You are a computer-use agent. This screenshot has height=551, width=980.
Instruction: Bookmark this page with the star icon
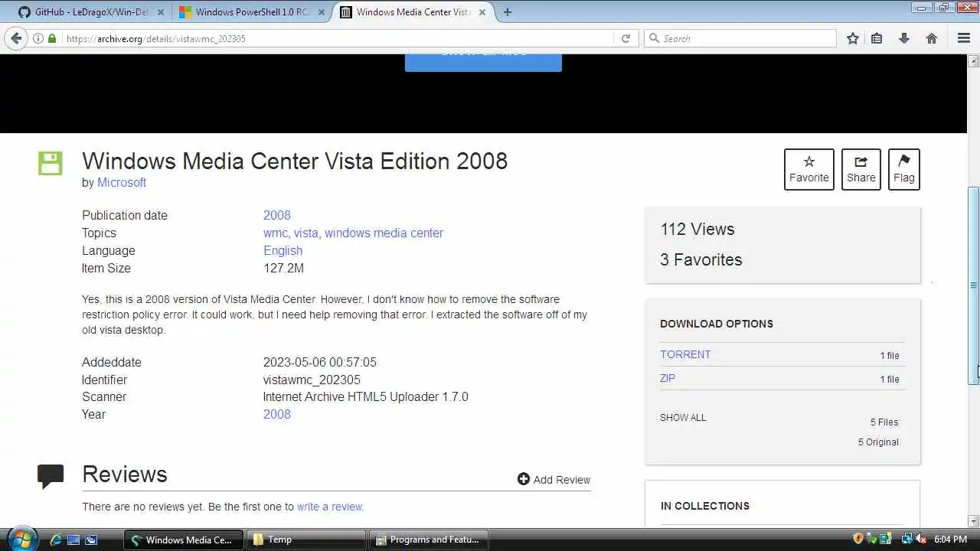coord(853,38)
